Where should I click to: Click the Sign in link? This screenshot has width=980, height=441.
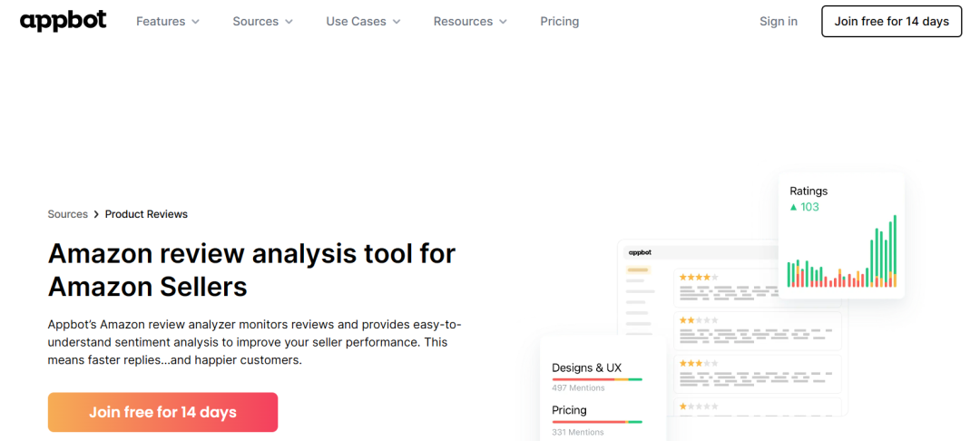779,21
